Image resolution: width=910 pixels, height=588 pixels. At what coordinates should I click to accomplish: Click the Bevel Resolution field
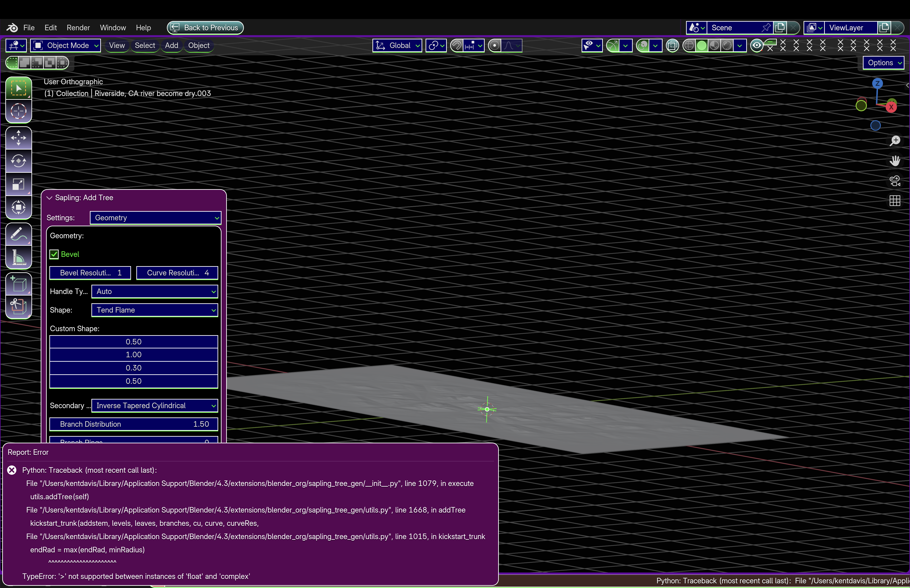point(90,273)
